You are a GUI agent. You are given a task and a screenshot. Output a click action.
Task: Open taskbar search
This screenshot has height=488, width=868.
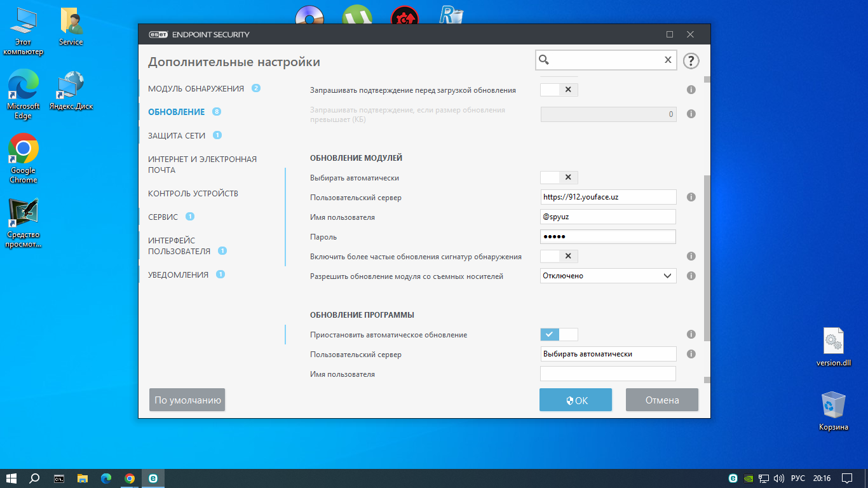point(35,478)
